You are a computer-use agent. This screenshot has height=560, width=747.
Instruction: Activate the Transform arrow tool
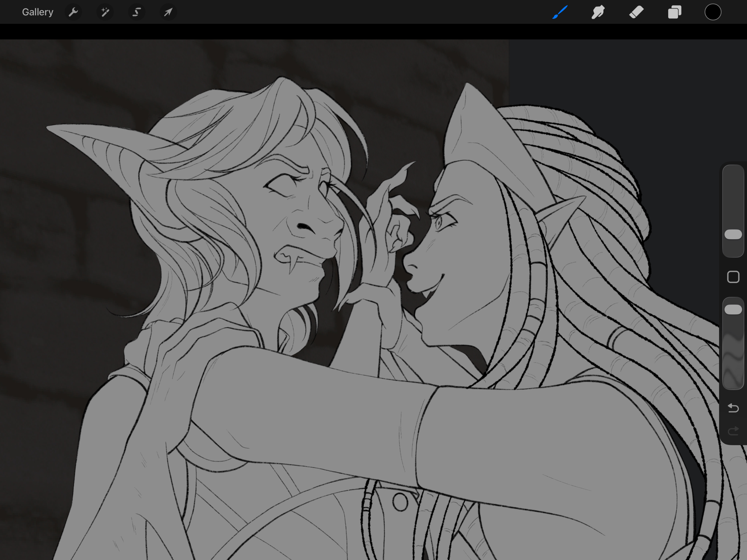pos(168,12)
